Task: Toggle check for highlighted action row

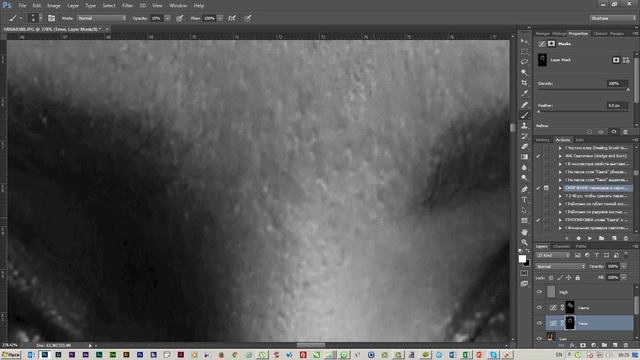Action: point(538,188)
